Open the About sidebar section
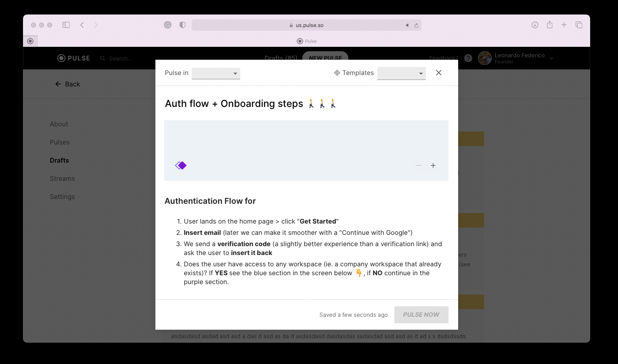 [x=59, y=124]
